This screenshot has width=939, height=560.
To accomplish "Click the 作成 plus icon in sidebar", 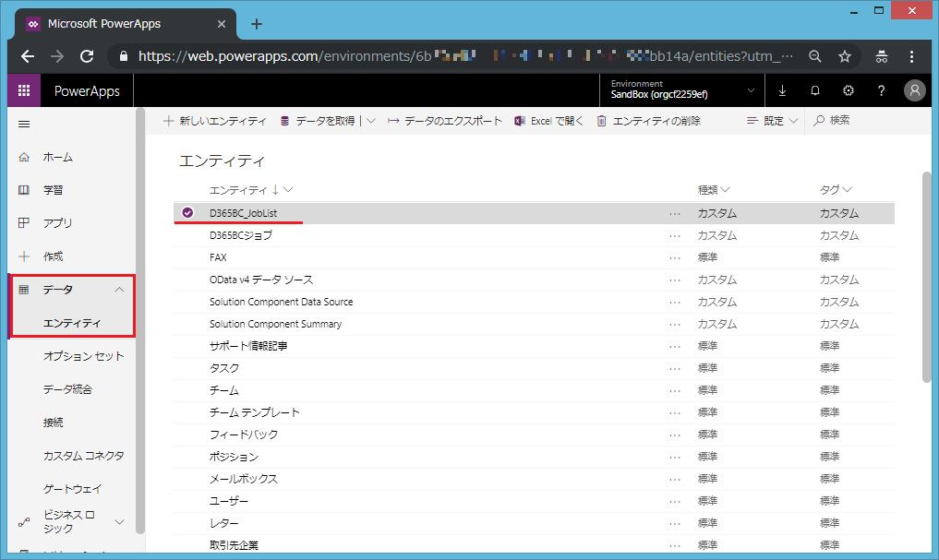I will pos(24,256).
